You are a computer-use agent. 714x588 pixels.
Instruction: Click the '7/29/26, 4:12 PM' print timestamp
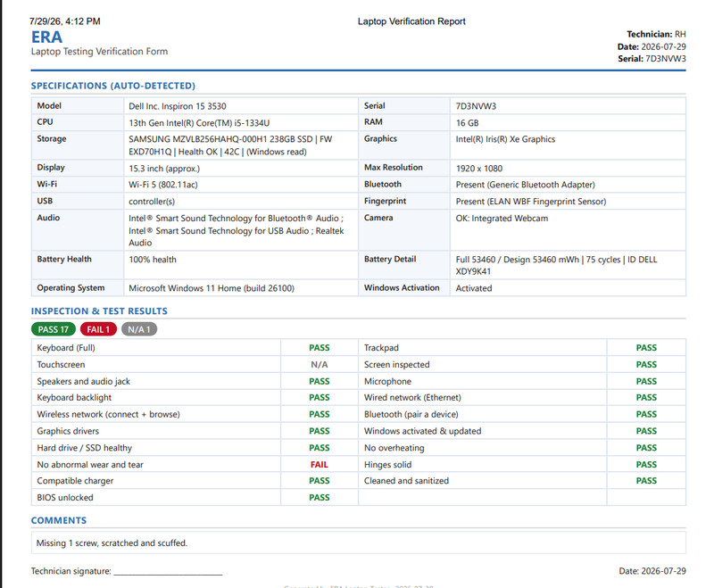point(64,21)
